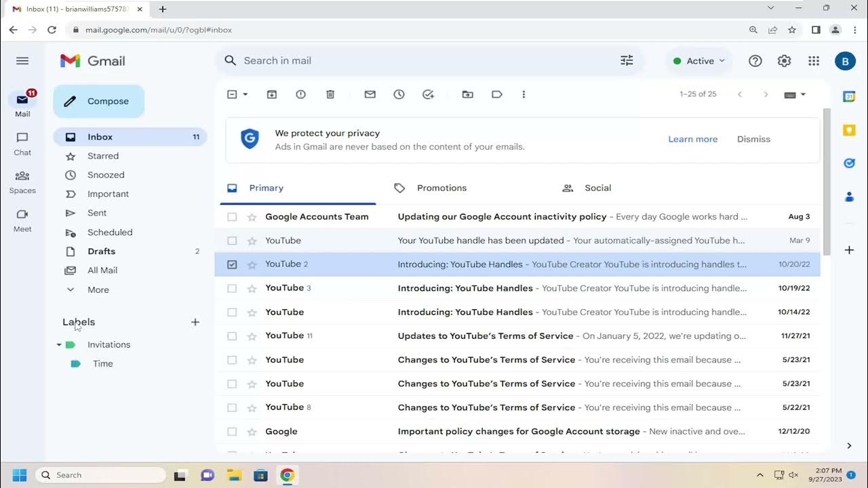Click the Delete trash icon
This screenshot has width=868, height=488.
pos(330,95)
